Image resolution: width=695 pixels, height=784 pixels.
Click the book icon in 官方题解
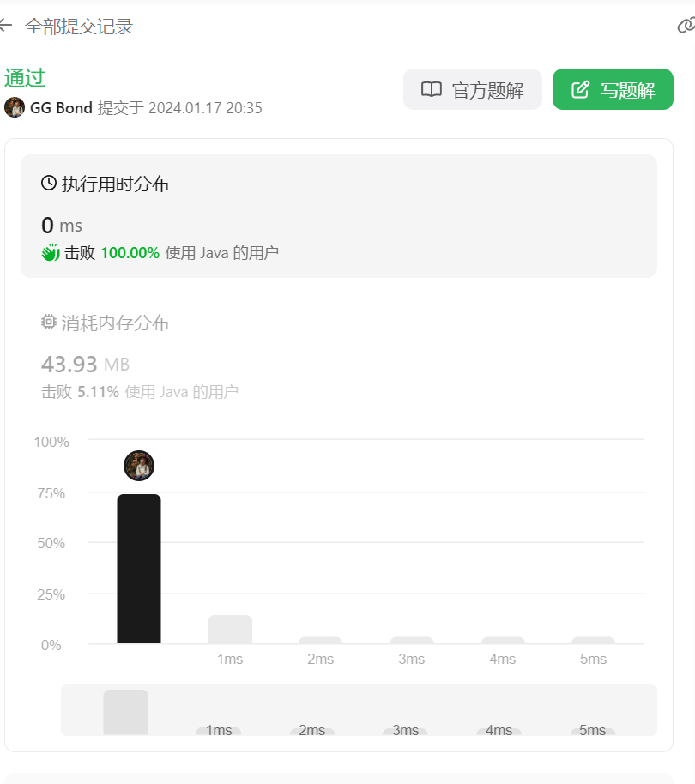point(432,89)
